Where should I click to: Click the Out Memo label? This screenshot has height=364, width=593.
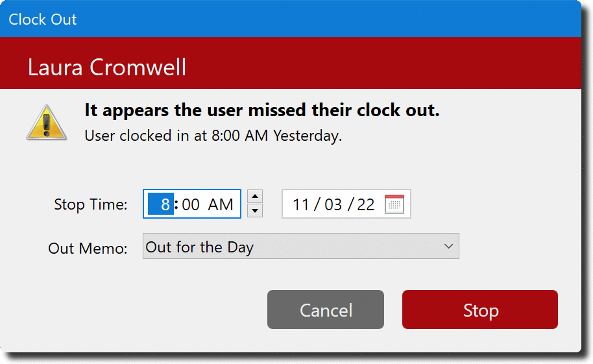(88, 249)
